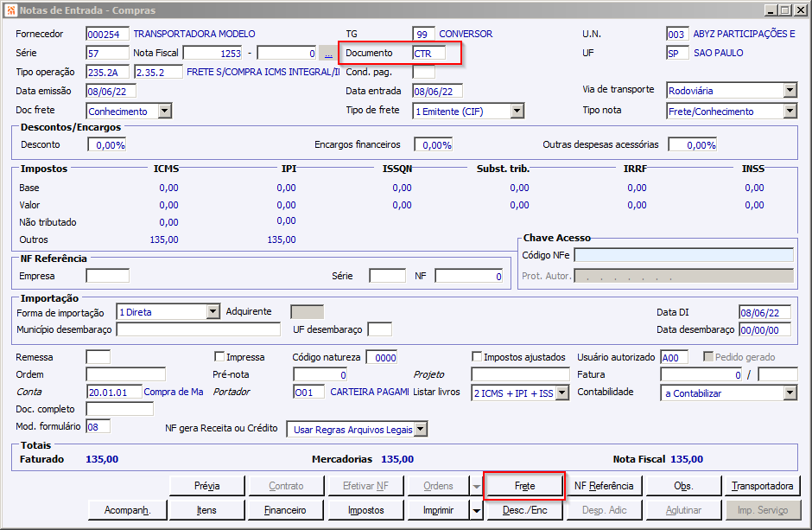
Task: Click the Itens button
Action: pos(207,510)
